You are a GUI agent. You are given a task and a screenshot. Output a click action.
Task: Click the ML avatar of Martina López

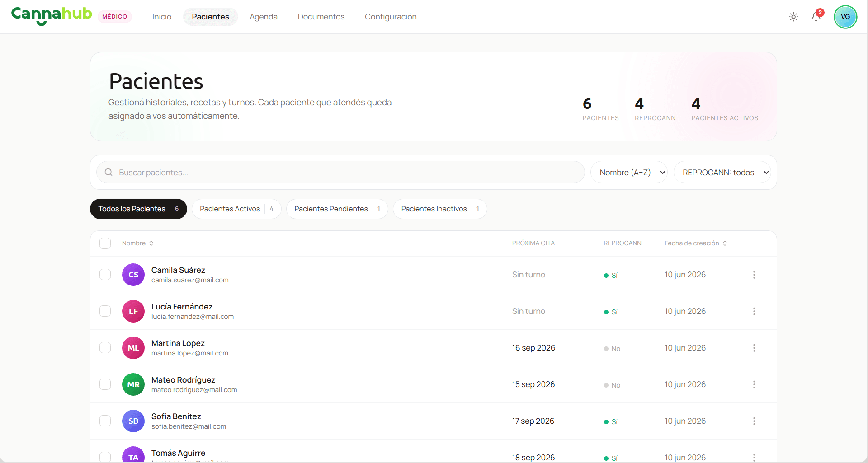[133, 348]
